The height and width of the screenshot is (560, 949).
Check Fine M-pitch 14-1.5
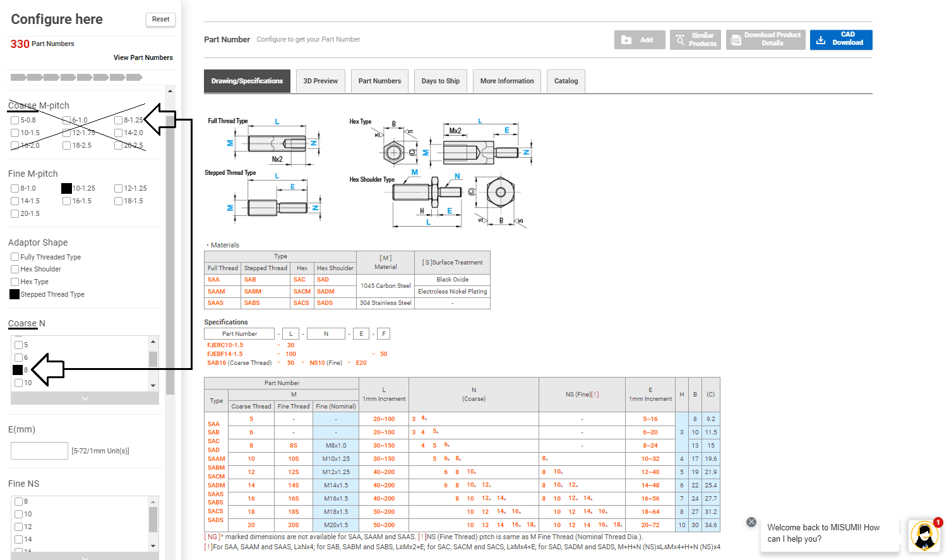pyautogui.click(x=15, y=201)
